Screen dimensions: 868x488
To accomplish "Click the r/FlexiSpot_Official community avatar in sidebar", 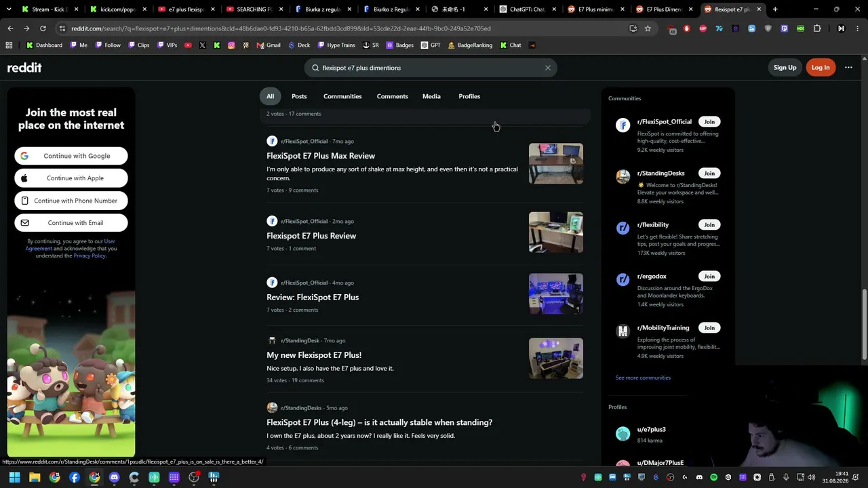I will pos(623,125).
